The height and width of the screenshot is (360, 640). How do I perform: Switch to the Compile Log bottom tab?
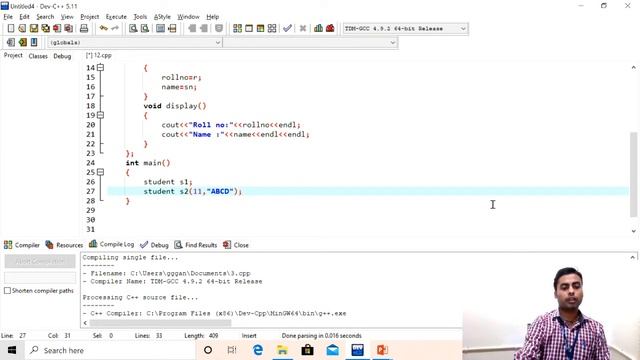click(111, 244)
